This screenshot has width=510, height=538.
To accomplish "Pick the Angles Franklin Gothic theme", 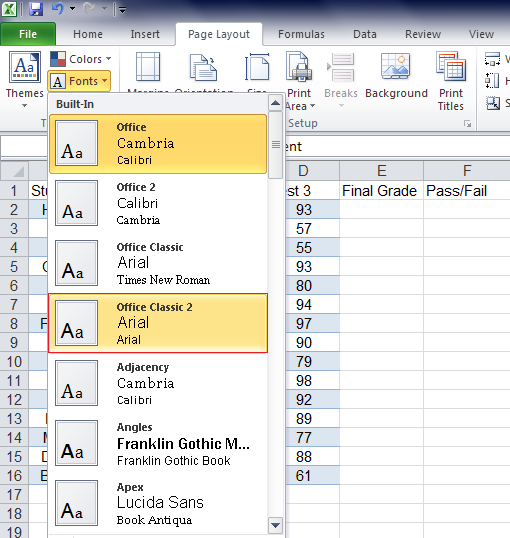I will pos(158,443).
